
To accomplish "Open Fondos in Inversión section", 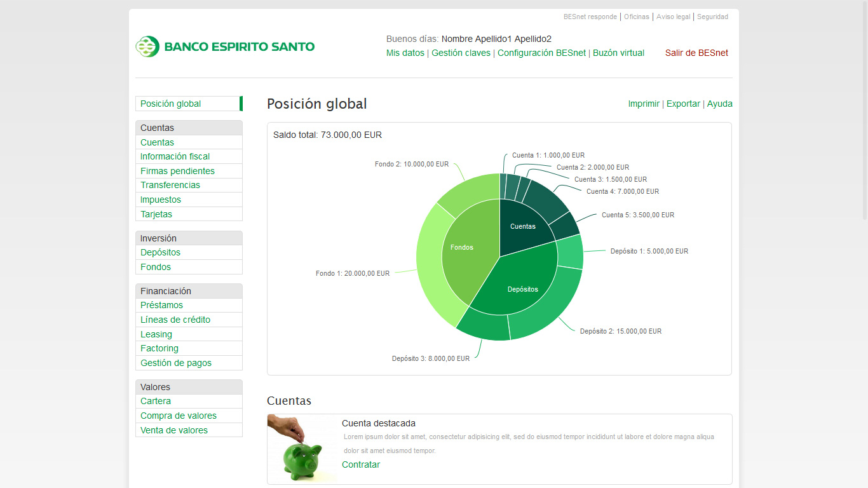I will tap(189, 267).
